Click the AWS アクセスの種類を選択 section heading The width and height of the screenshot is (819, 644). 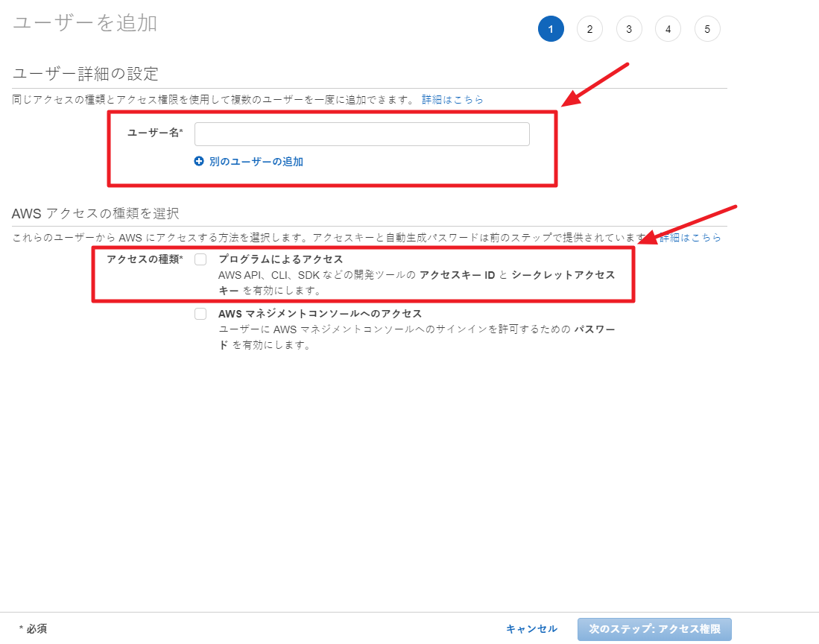pyautogui.click(x=95, y=214)
